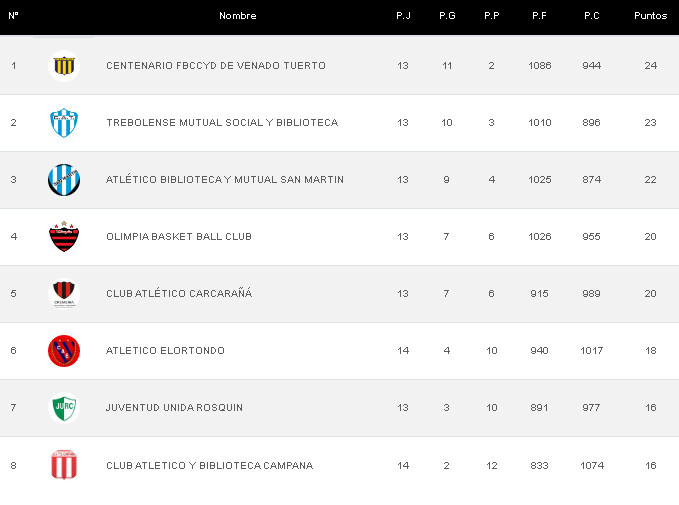Click the Centenario FBCCYD team crest
Viewport: 679px width, 505px height.
64,66
